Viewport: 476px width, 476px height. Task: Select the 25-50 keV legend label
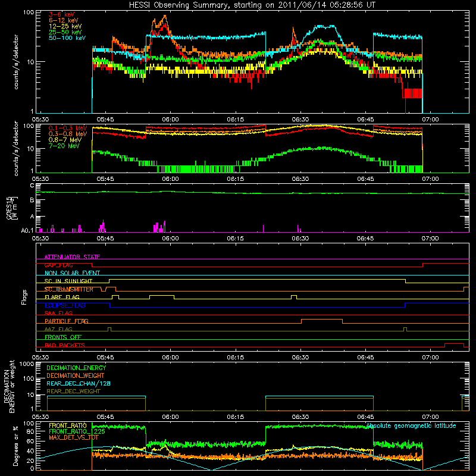(65, 32)
